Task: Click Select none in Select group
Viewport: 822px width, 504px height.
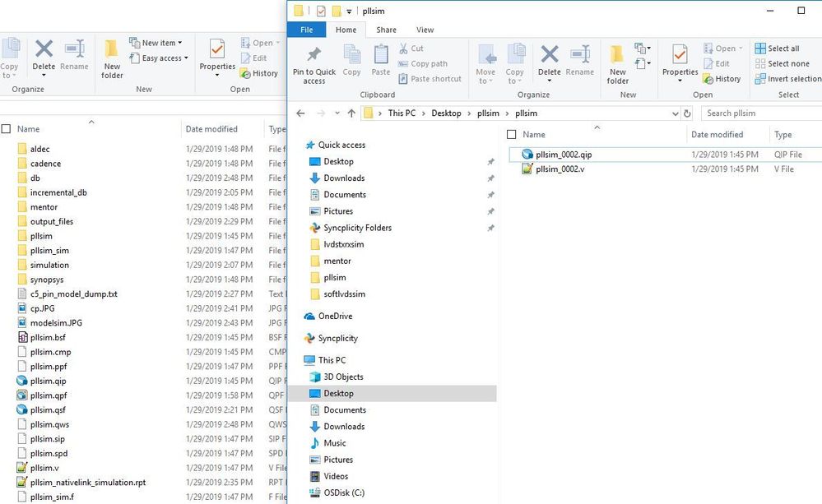Action: [x=783, y=63]
